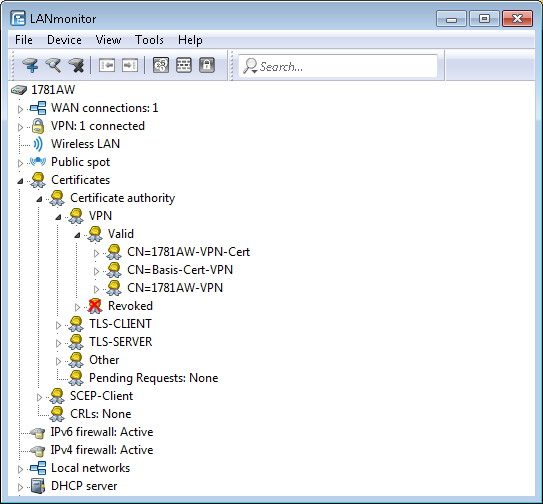Image resolution: width=543 pixels, height=504 pixels.
Task: Expand the WAN connections node
Action: [20, 109]
